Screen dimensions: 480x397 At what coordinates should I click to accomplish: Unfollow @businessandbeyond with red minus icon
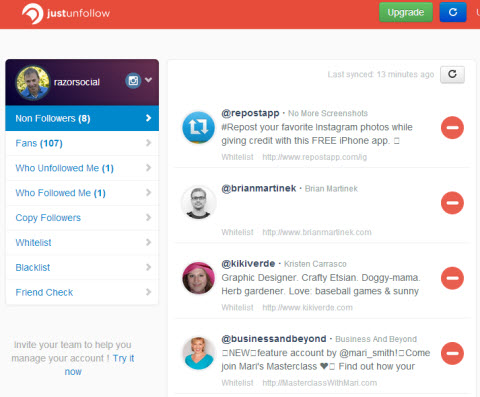[452, 353]
